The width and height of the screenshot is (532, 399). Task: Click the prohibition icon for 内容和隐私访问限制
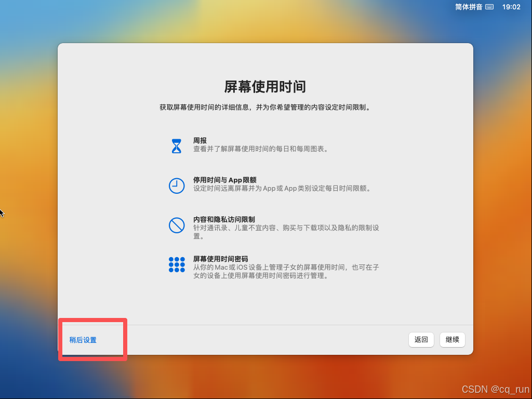(177, 225)
